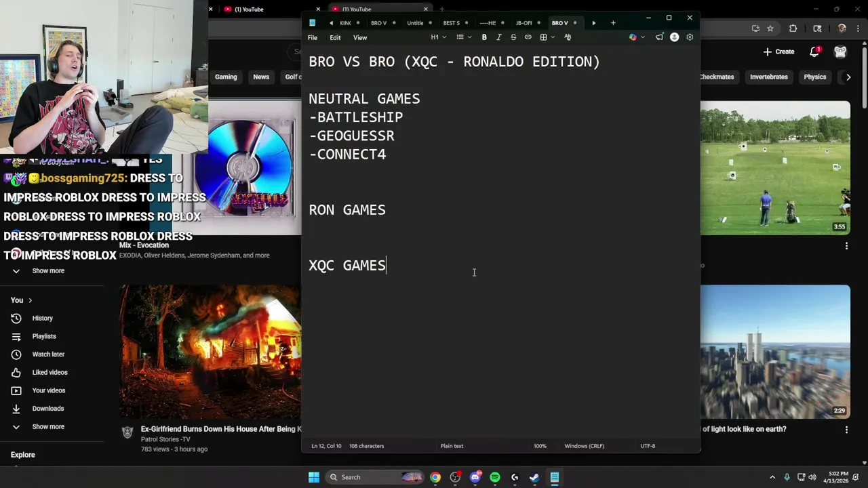868x488 pixels.
Task: Open options menu for golf video
Action: 846,246
